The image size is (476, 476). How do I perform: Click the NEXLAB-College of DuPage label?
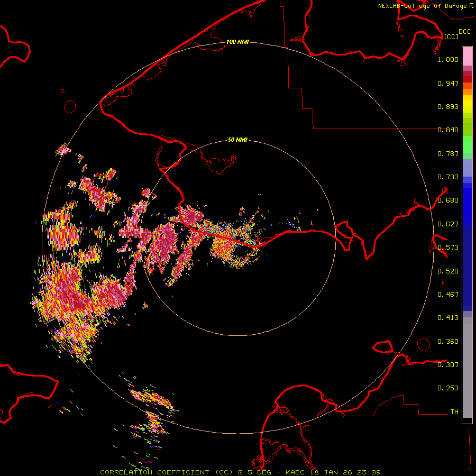click(422, 6)
